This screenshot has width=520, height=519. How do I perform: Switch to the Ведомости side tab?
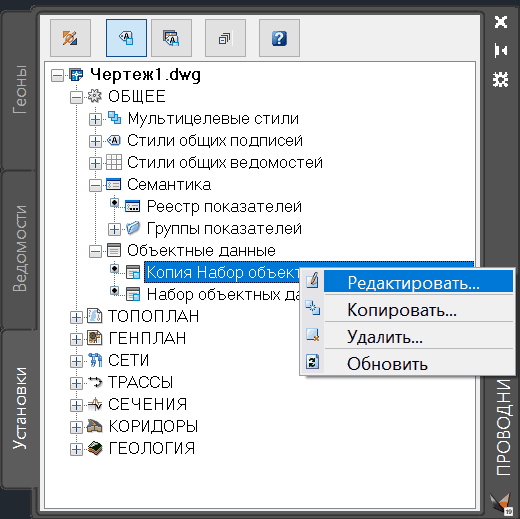(x=19, y=248)
